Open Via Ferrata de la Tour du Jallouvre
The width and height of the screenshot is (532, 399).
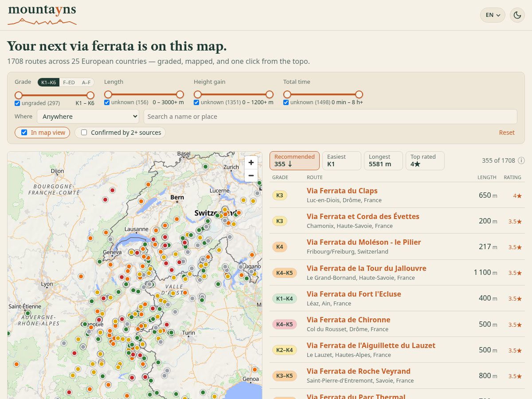tap(367, 268)
